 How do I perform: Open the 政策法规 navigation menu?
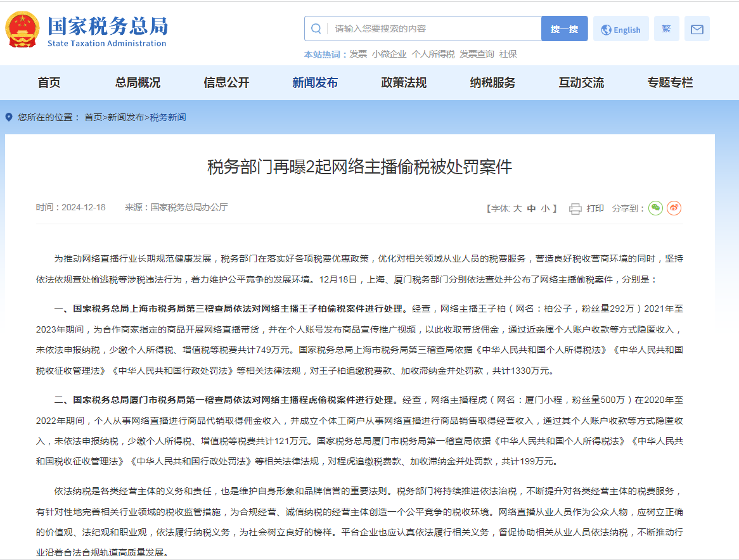click(x=404, y=83)
